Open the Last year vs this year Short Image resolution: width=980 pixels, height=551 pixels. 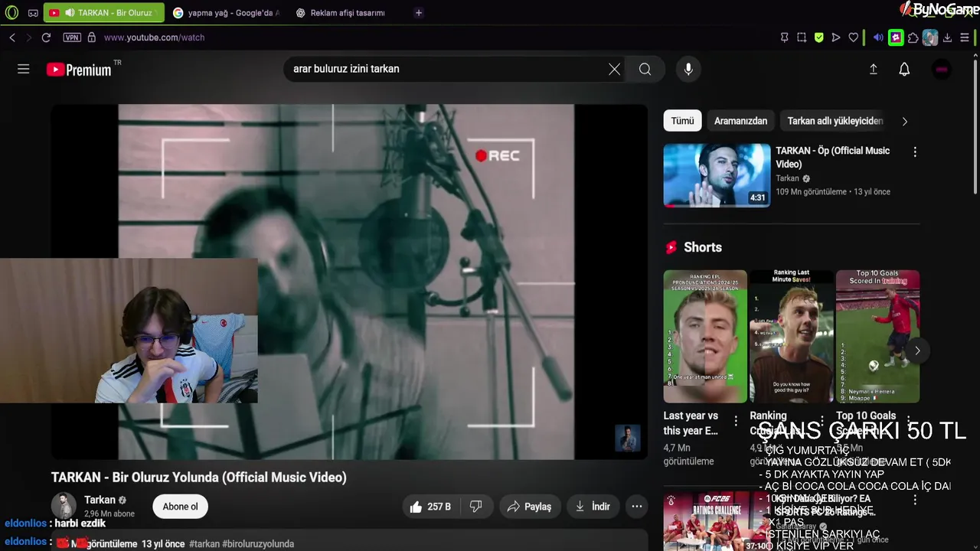pos(705,337)
